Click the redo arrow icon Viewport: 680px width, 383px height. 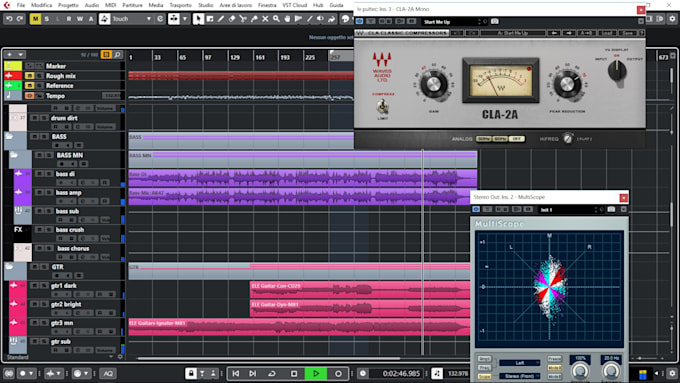click(20, 19)
